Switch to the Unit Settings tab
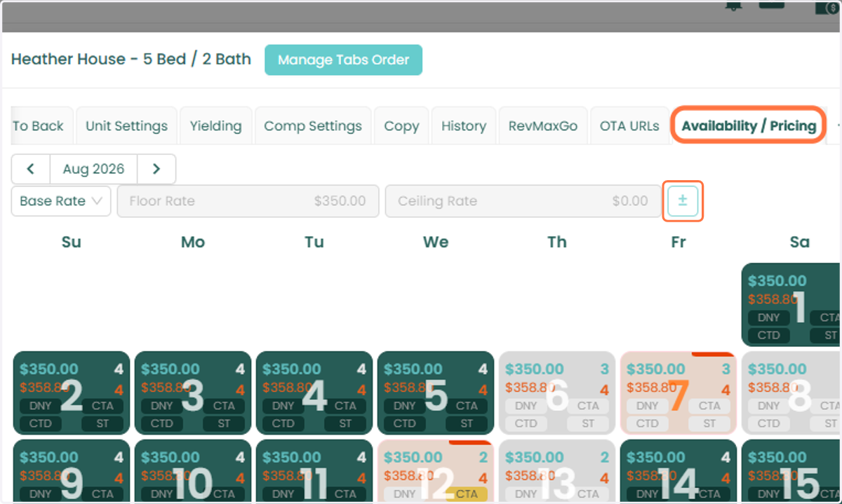The height and width of the screenshot is (504, 842). [x=126, y=126]
